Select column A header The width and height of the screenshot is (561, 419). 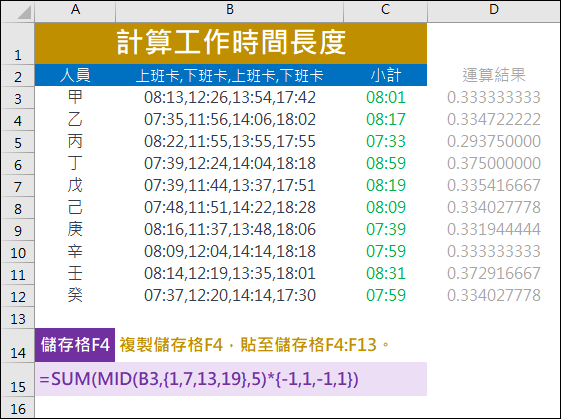pyautogui.click(x=75, y=10)
